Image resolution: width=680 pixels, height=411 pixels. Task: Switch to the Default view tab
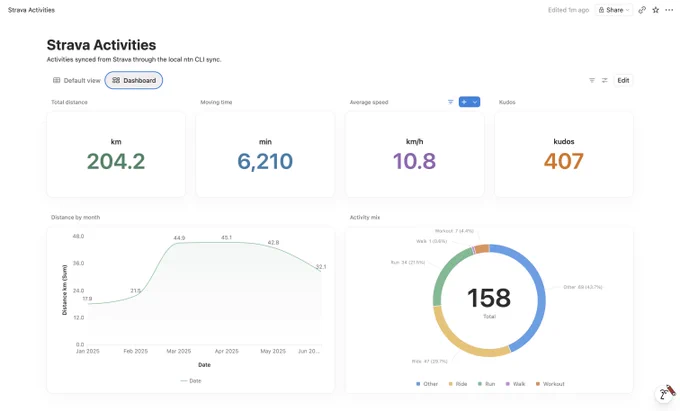point(77,80)
